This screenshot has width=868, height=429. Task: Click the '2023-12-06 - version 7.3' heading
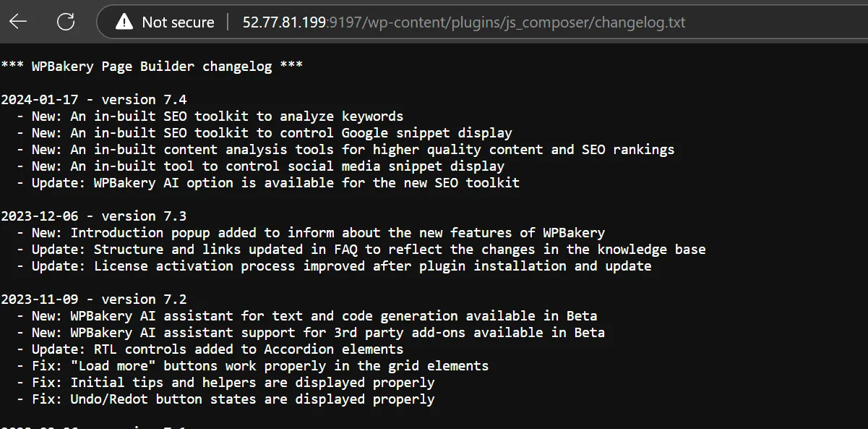pos(94,216)
